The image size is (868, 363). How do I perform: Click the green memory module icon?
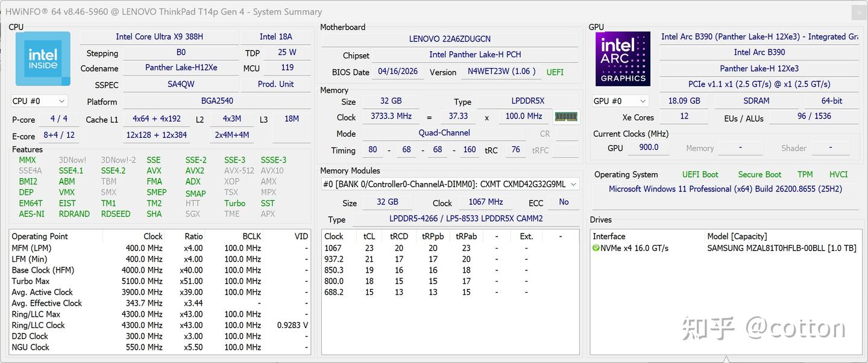(x=565, y=117)
